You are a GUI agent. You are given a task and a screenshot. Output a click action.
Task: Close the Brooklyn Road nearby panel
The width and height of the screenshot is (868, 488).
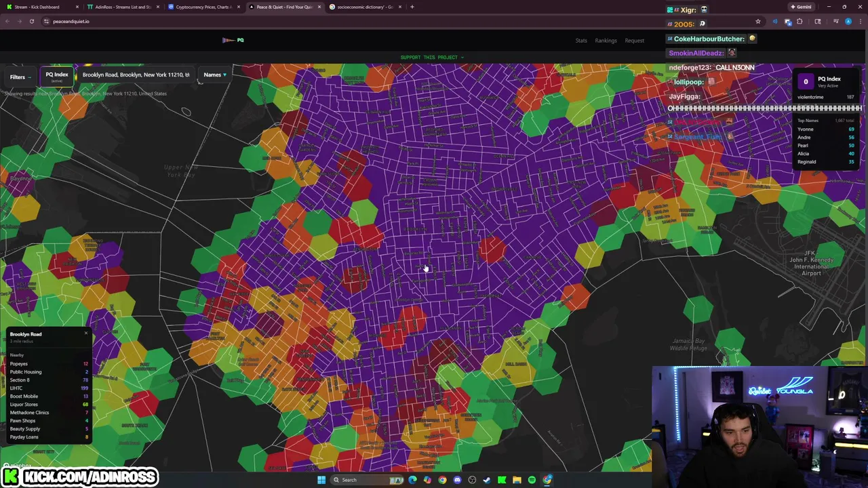tap(86, 333)
